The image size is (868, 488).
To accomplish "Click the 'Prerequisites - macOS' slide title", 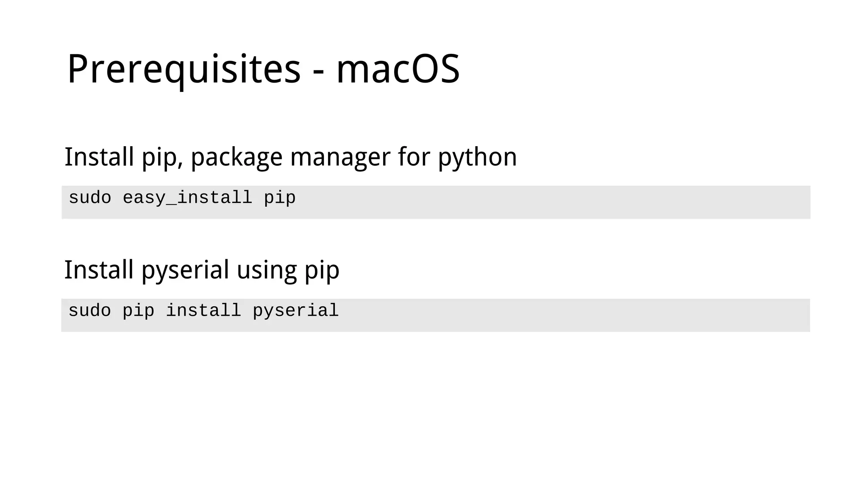I will [x=263, y=69].
